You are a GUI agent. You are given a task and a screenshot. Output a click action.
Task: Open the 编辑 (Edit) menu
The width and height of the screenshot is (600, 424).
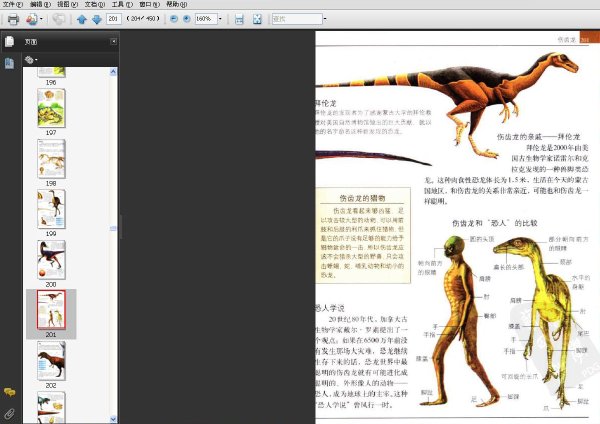(40, 4)
